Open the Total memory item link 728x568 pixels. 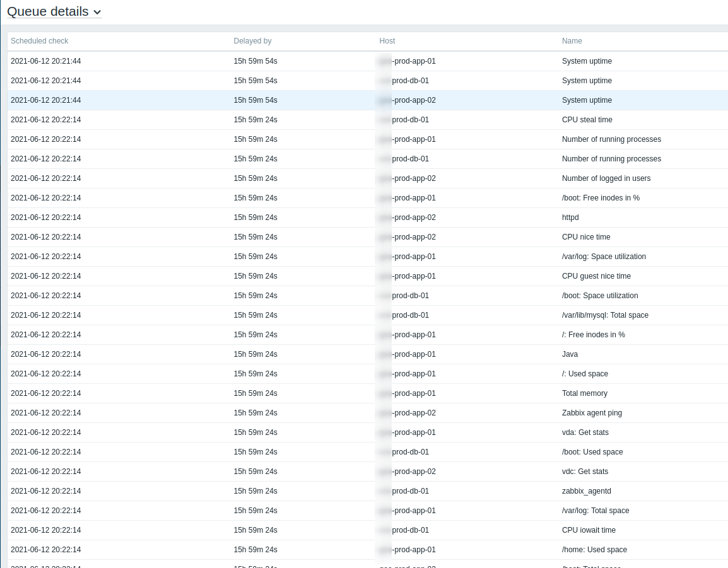(584, 393)
